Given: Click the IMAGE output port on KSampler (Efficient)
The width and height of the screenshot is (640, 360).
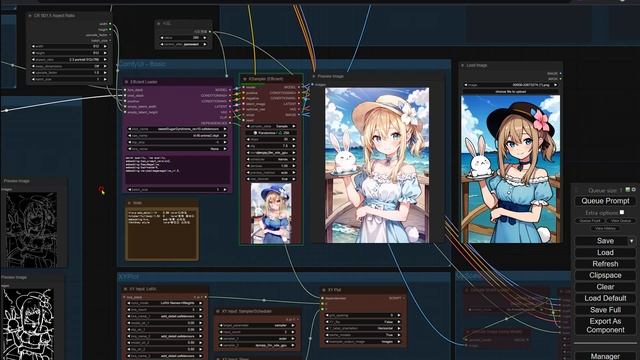Looking at the screenshot, I should (299, 115).
